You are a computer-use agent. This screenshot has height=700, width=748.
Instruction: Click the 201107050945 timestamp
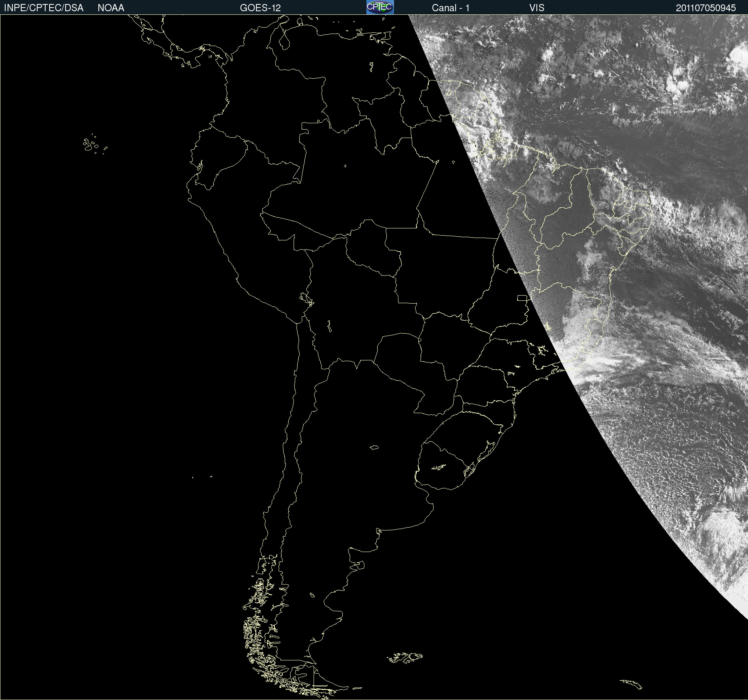click(x=706, y=8)
